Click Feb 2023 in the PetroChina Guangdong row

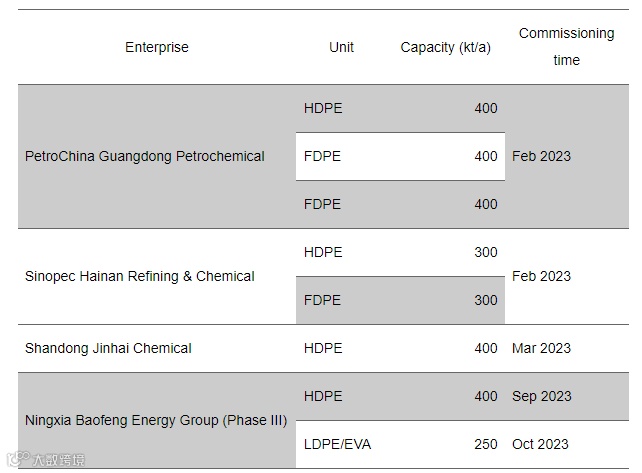click(x=541, y=156)
